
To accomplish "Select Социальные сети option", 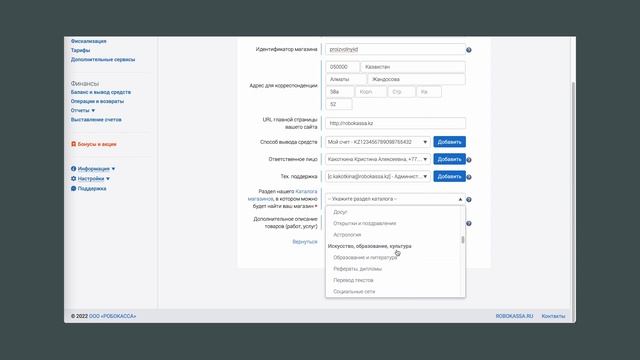I will pyautogui.click(x=354, y=292).
